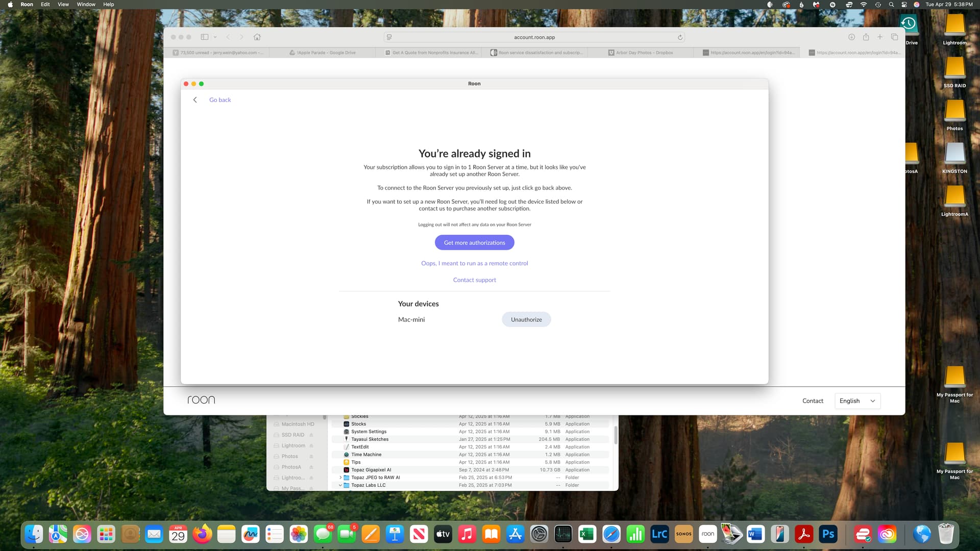Open Lightroom Classic in the Dock

pos(659,534)
